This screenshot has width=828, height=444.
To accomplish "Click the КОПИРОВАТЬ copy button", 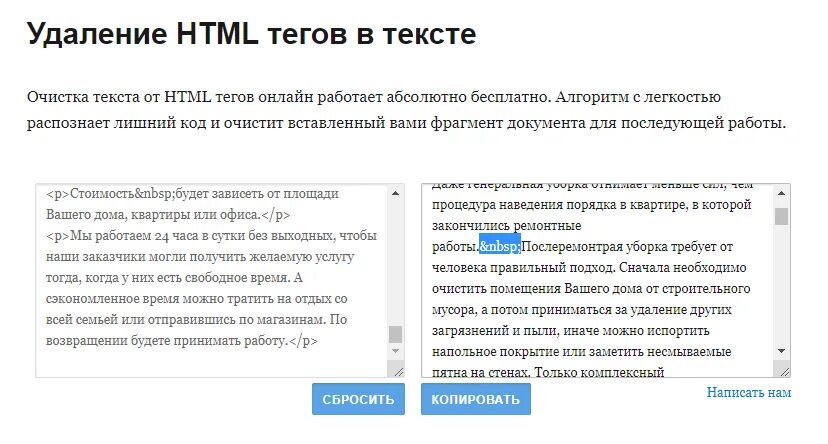I will 476,399.
